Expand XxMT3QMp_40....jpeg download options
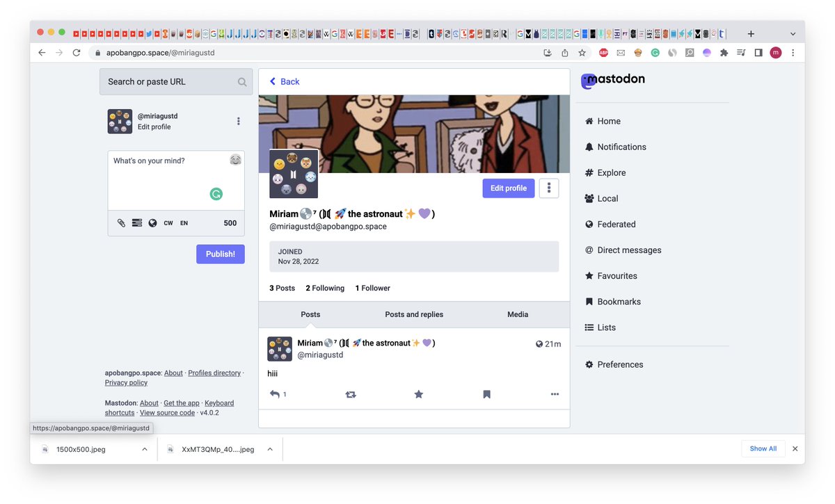Image resolution: width=835 pixels, height=504 pixels. pyautogui.click(x=270, y=449)
